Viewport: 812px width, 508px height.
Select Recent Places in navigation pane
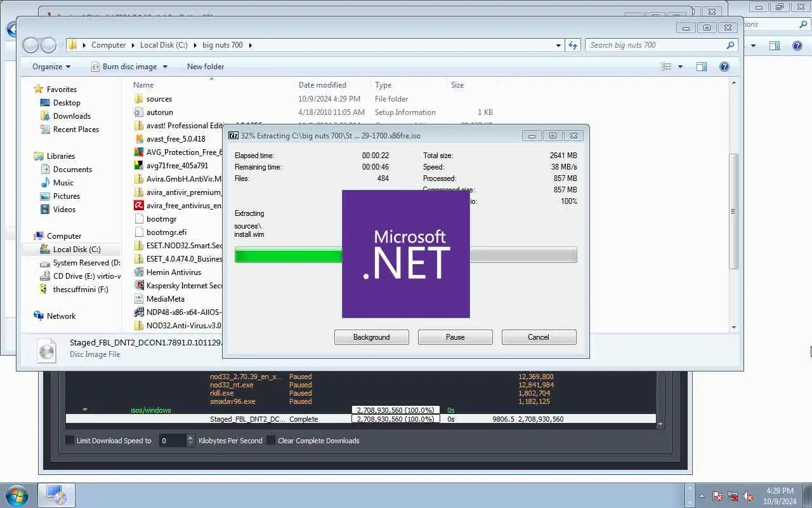pos(76,129)
